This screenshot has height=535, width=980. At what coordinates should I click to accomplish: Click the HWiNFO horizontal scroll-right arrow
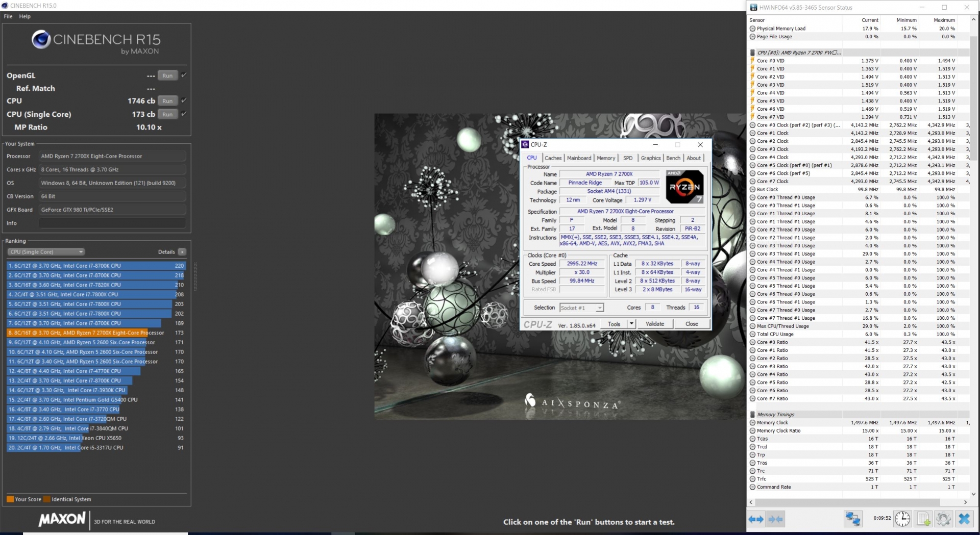965,502
